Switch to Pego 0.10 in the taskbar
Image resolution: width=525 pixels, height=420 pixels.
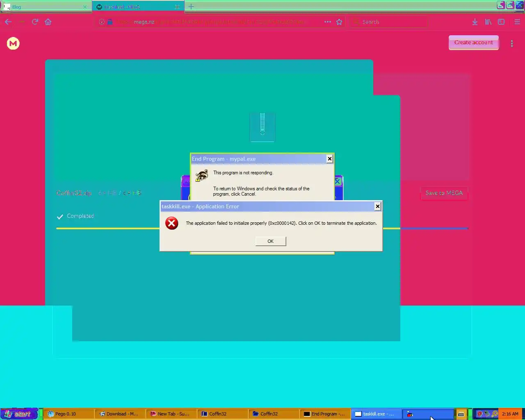pyautogui.click(x=69, y=414)
